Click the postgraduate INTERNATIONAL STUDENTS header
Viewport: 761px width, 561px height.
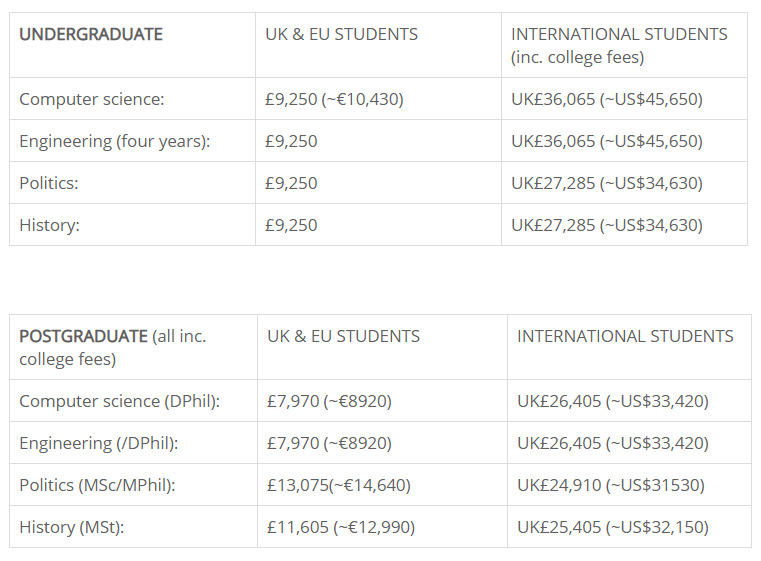click(625, 336)
